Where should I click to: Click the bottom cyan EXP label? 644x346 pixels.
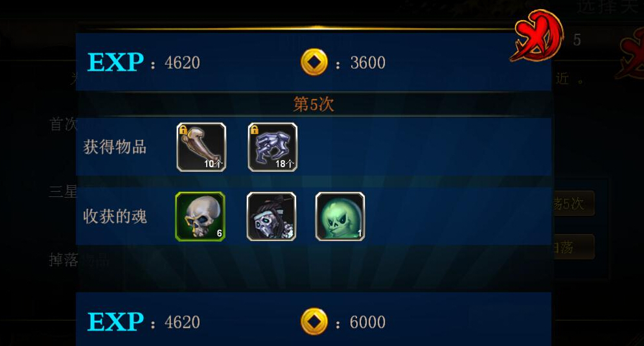tap(115, 322)
